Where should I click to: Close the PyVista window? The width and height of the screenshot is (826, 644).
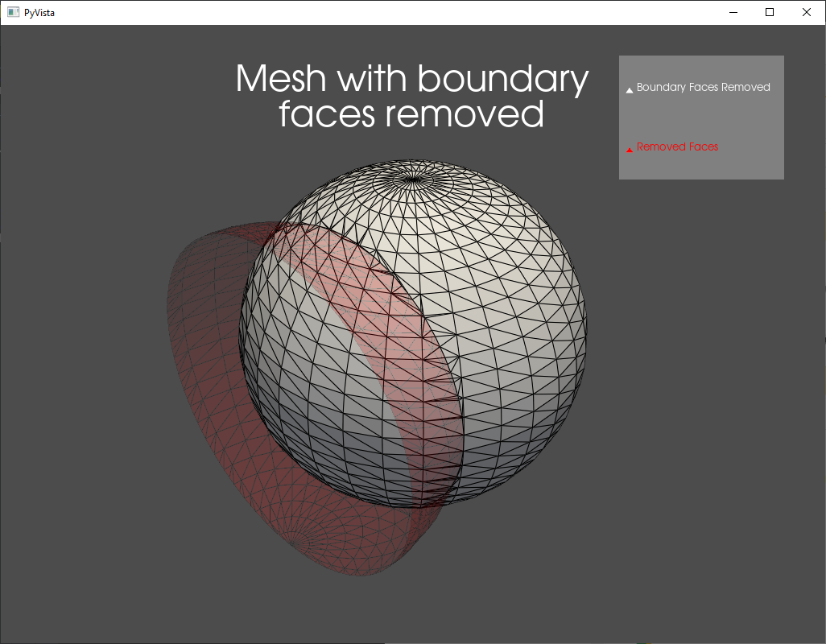[x=806, y=12]
